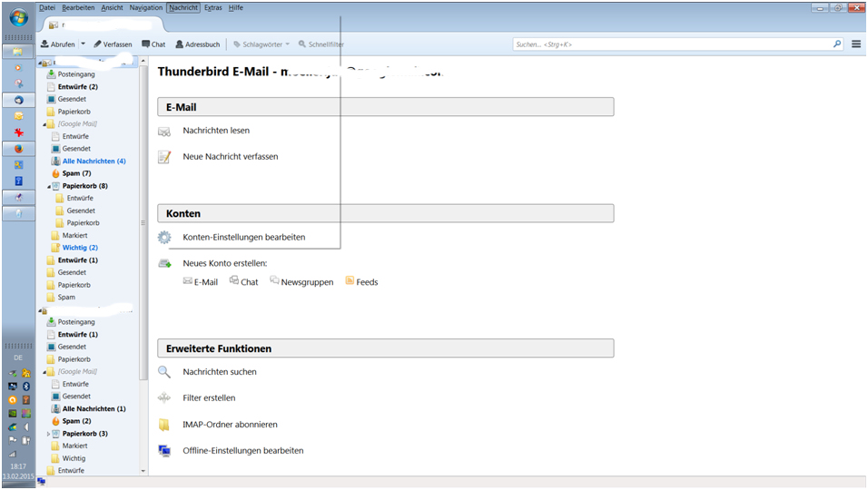This screenshot has height=490, width=868.
Task: Open the Spam (2) folder
Action: (x=76, y=421)
